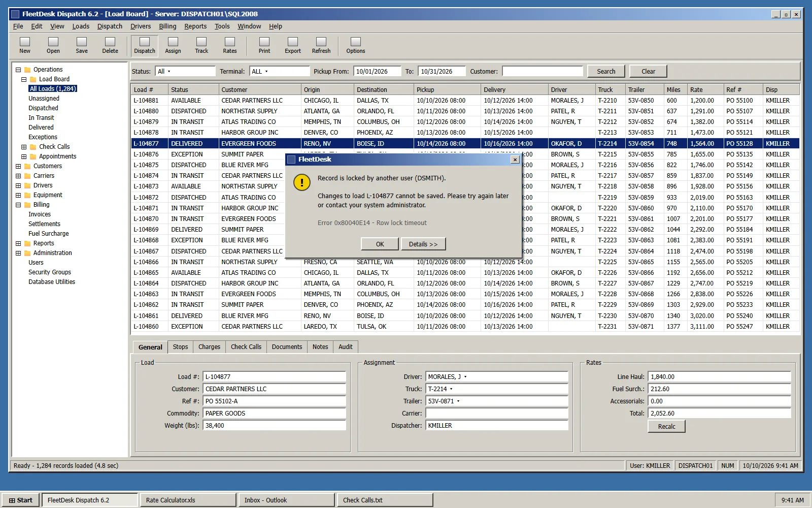Close the FleetDesk error dialog
The height and width of the screenshot is (508, 812).
click(x=515, y=160)
